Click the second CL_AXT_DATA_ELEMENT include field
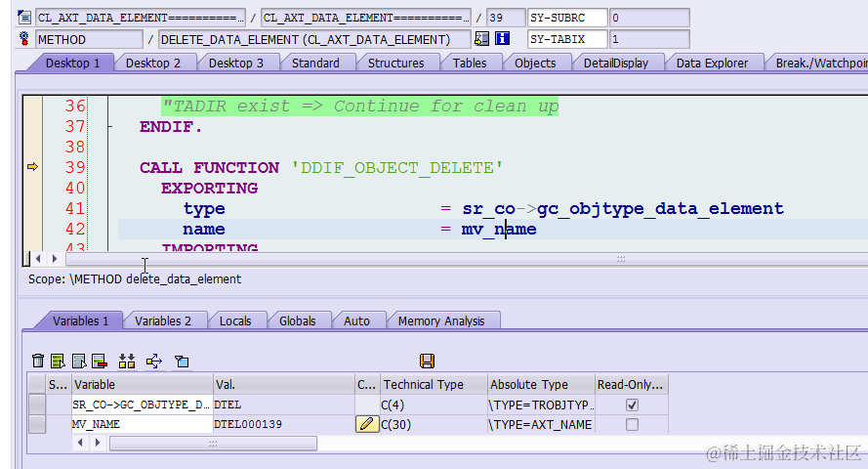Screen dimensions: 868x469 (x=366, y=18)
